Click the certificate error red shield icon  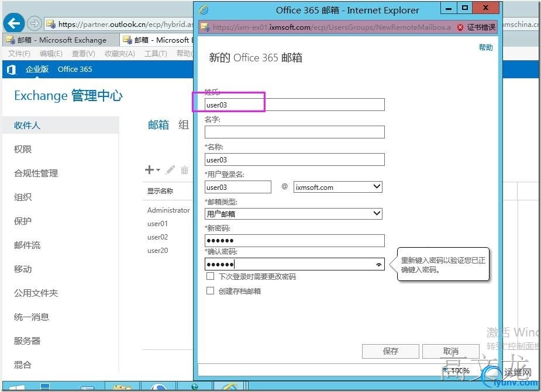tap(460, 27)
